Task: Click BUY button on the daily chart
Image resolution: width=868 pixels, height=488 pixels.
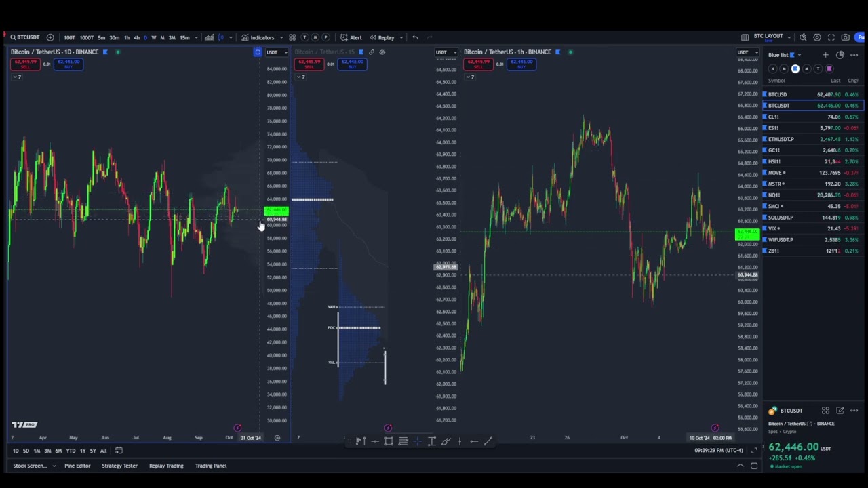Action: tap(68, 64)
